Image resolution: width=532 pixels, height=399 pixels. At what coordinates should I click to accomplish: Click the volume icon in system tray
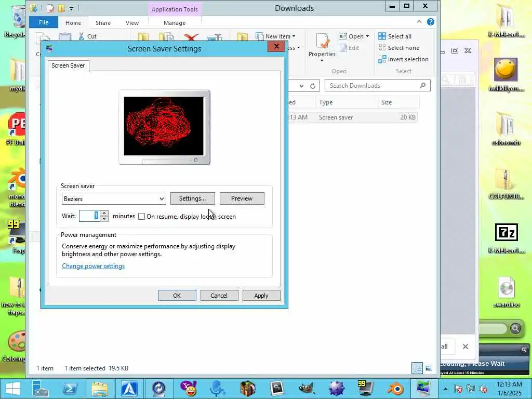click(x=483, y=389)
